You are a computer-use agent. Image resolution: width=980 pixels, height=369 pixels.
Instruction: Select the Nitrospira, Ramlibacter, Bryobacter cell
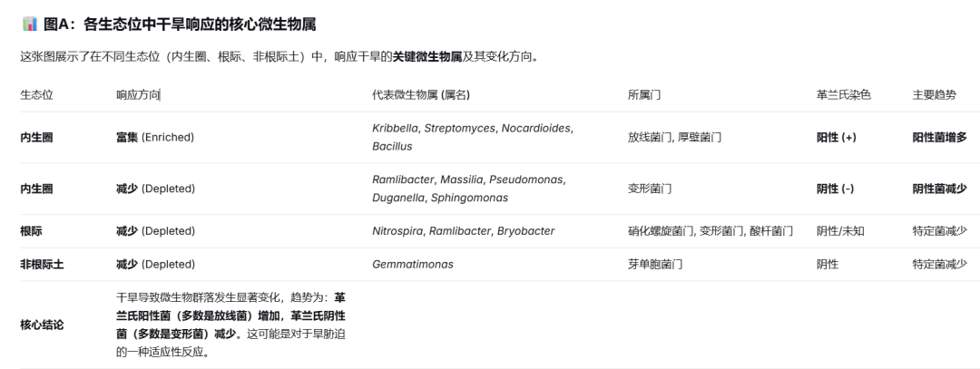point(463,231)
